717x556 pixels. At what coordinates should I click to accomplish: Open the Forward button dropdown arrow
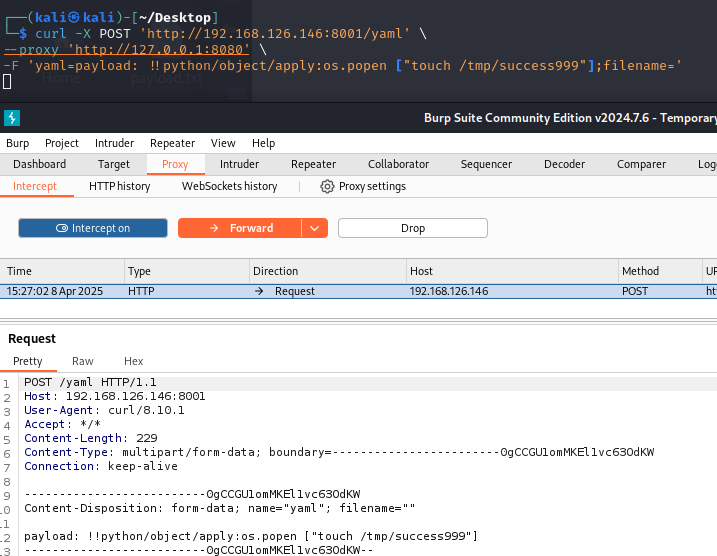pos(315,228)
